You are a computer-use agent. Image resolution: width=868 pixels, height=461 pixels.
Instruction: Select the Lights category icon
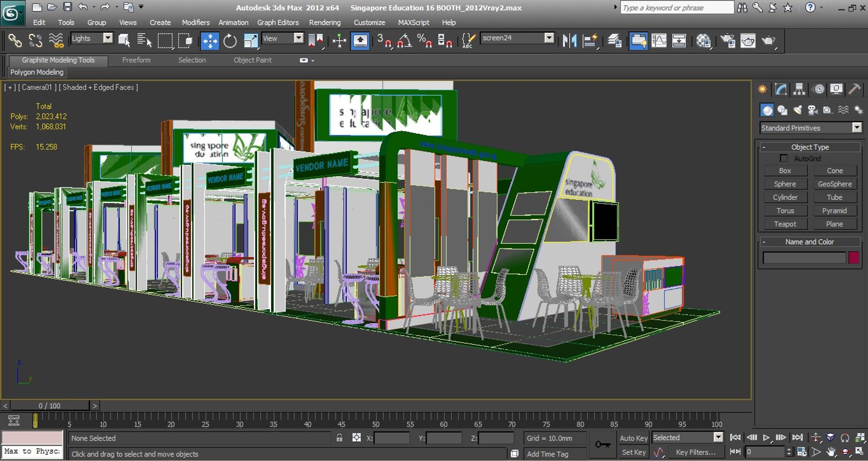(x=797, y=110)
